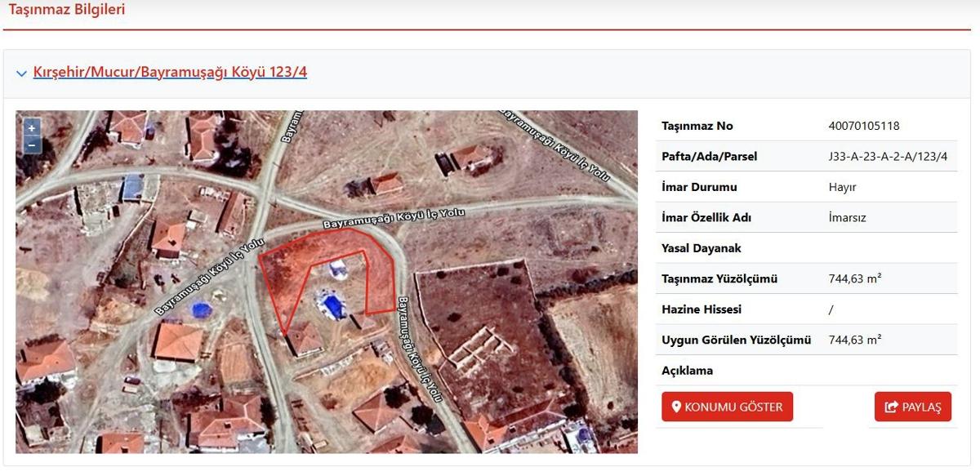Open the Kırşehir/Mucur/Bayramuşağı Köyü 123/4 link

(170, 72)
